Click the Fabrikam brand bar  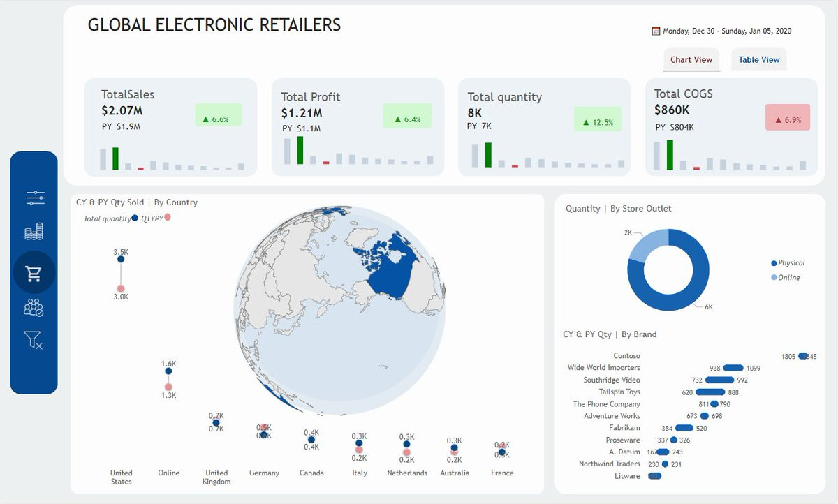[684, 428]
